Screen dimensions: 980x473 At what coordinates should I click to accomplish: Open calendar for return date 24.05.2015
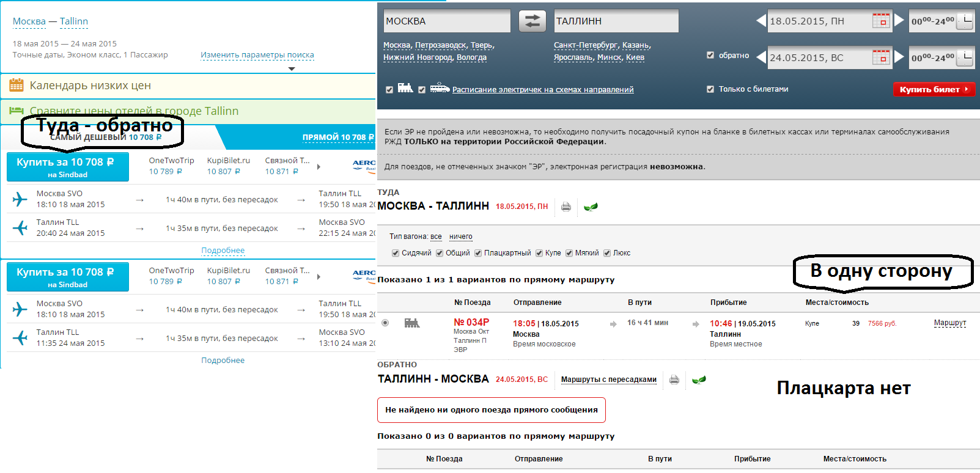point(881,57)
